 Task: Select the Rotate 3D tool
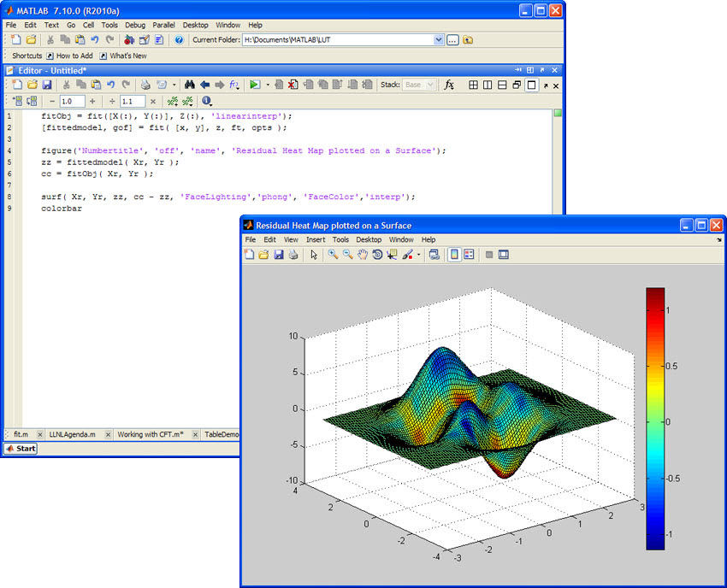(x=379, y=255)
